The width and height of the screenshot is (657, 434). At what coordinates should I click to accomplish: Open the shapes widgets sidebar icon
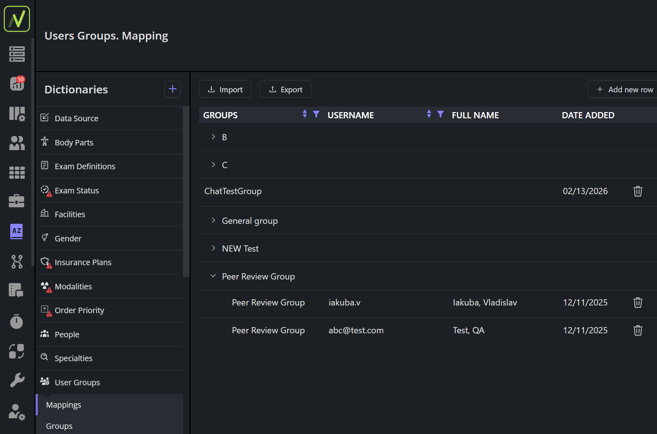pos(17,351)
